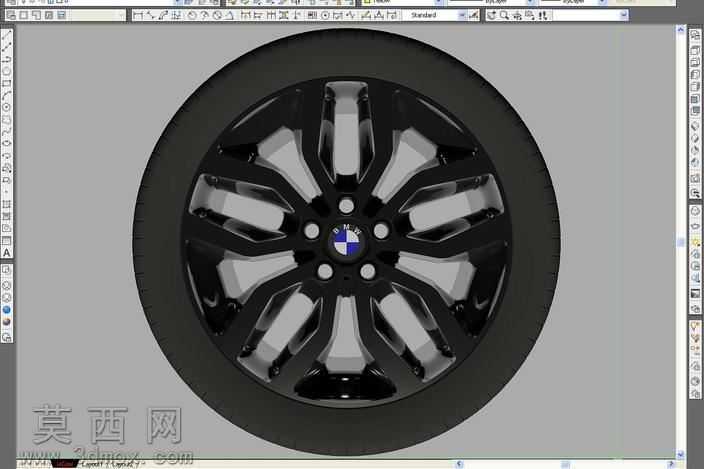
Task: Click the magnifier zoom icon in top toolbar
Action: [504, 15]
